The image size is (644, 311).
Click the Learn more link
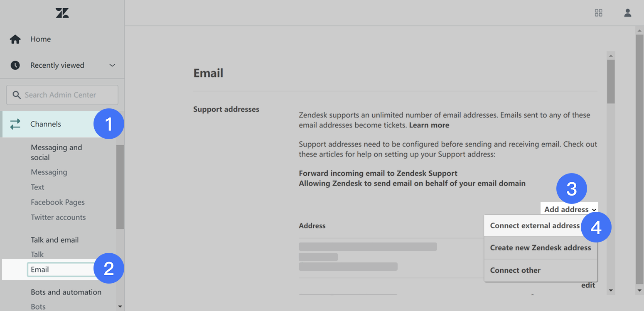(x=429, y=125)
